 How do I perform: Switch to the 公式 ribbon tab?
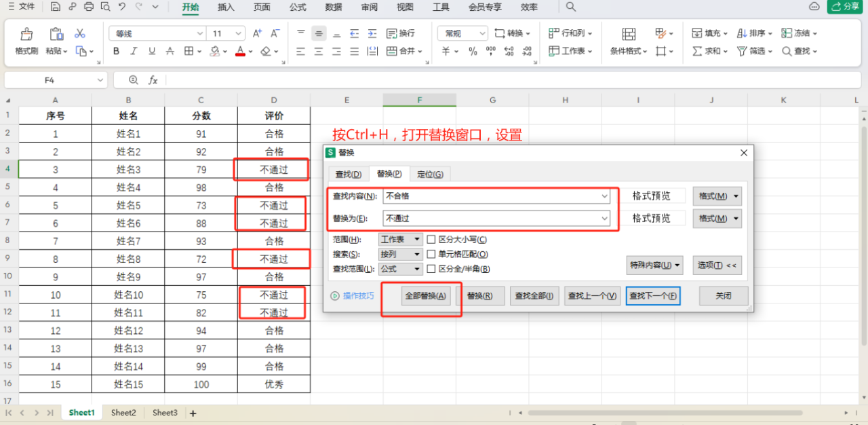click(298, 7)
